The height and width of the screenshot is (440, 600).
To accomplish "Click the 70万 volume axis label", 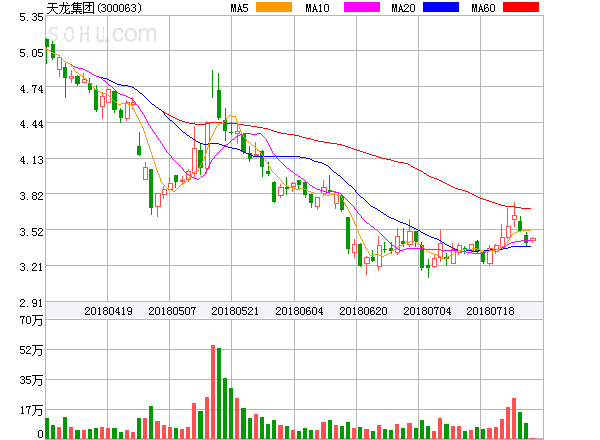I will [x=31, y=320].
